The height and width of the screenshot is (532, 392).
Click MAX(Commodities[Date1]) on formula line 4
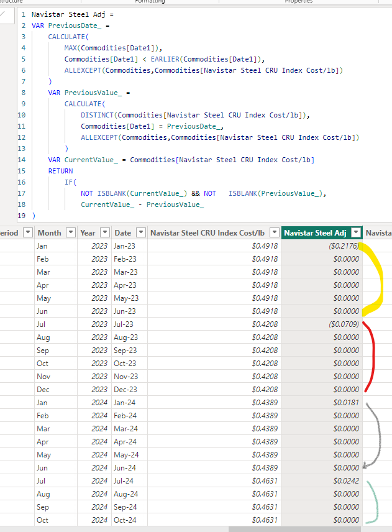113,48
